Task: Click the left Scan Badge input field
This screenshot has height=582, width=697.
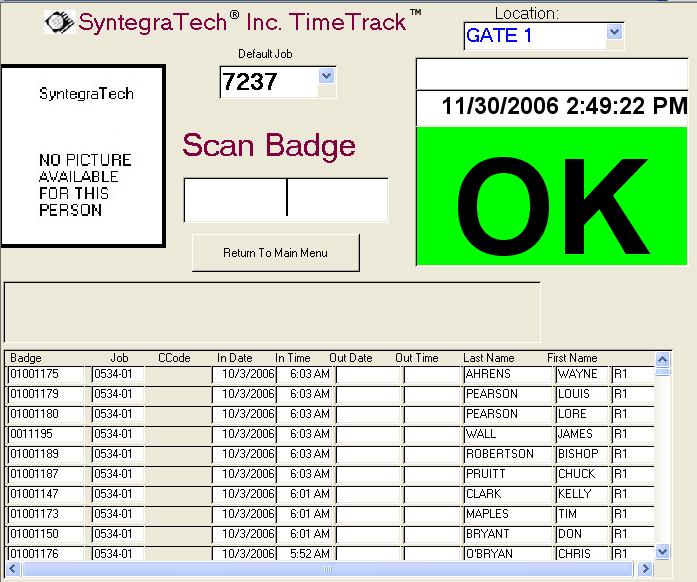Action: tap(236, 200)
